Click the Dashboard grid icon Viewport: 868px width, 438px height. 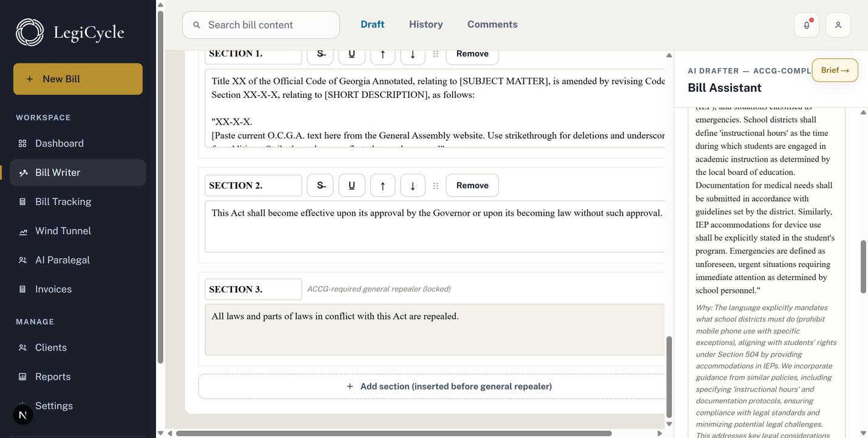click(x=22, y=143)
